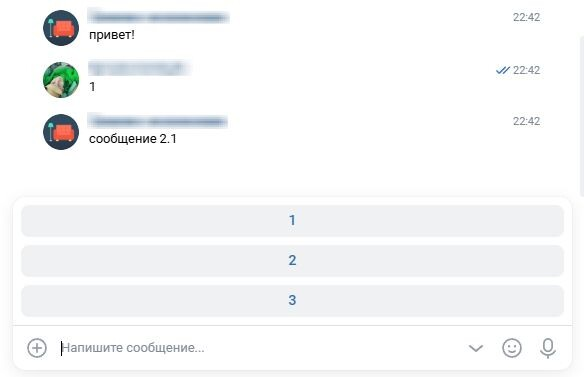Choose bot keyboard button 2
Viewport: 584px width, 377px height.
292,260
